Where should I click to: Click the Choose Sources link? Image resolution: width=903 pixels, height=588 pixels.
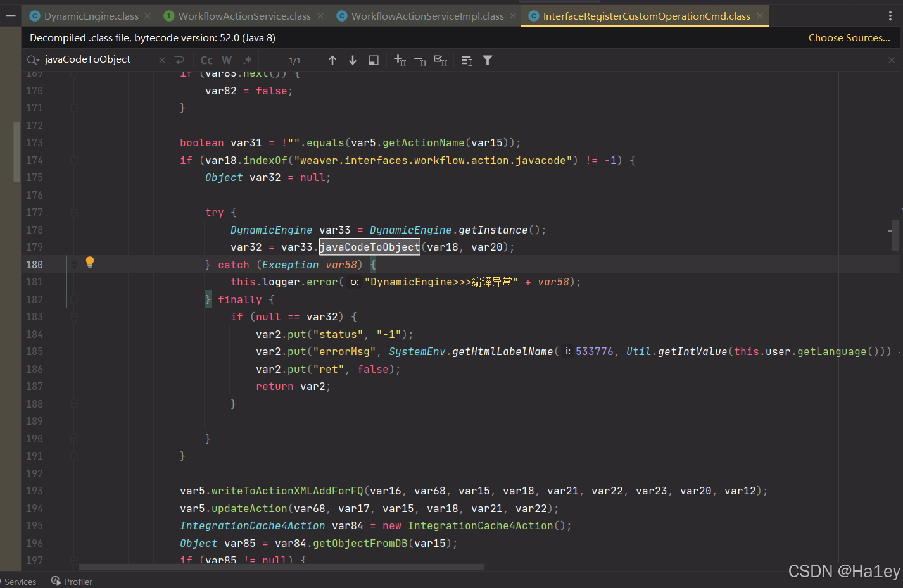(x=849, y=38)
